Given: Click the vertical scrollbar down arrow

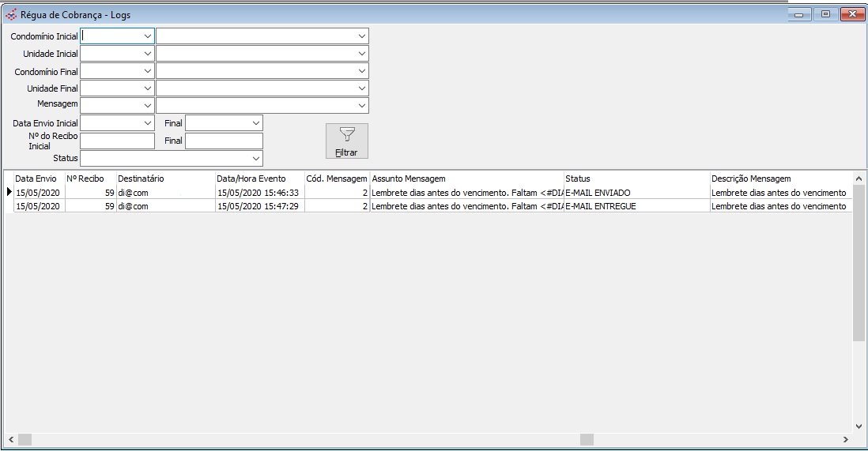Looking at the screenshot, I should tap(859, 425).
